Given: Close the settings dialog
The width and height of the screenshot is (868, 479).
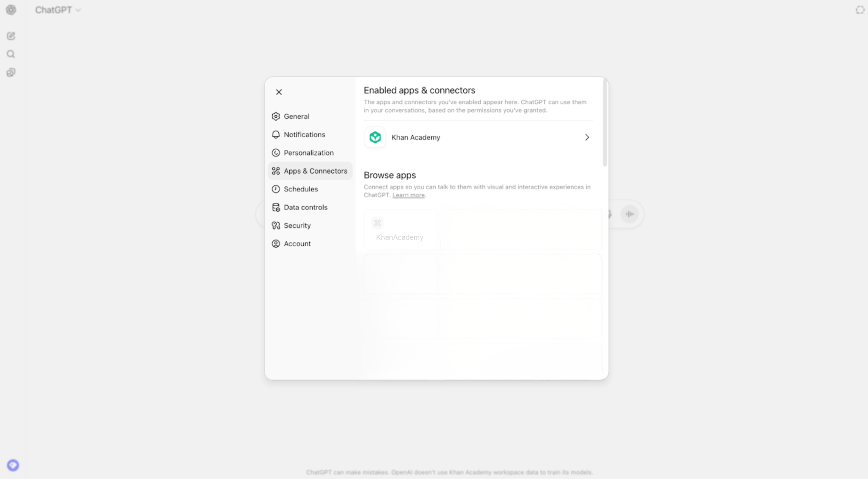Looking at the screenshot, I should click(x=279, y=92).
